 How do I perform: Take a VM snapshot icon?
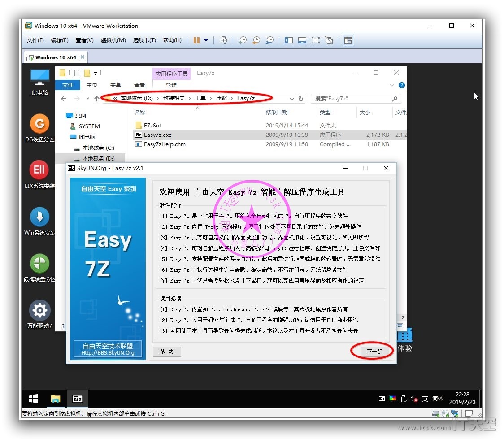tap(243, 40)
